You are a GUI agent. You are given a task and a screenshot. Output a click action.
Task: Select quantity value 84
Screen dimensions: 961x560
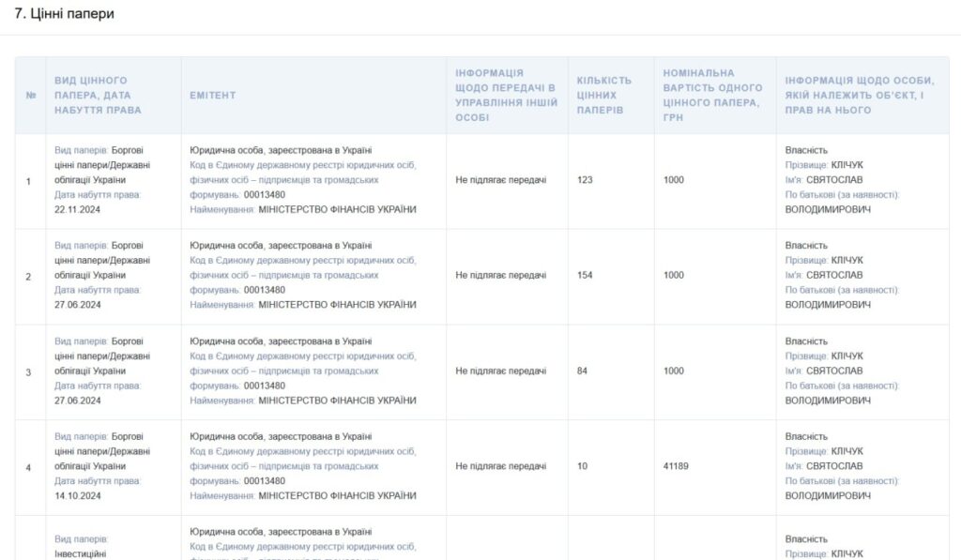click(582, 371)
